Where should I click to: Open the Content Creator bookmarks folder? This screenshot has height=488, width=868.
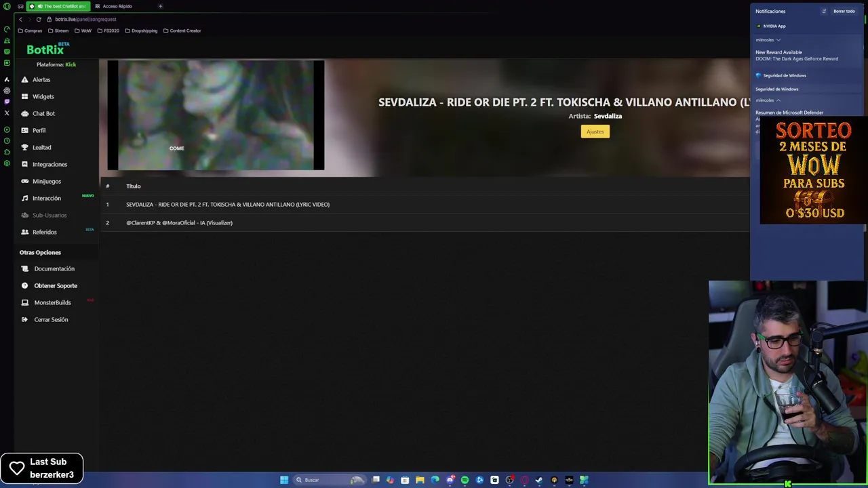click(x=182, y=30)
